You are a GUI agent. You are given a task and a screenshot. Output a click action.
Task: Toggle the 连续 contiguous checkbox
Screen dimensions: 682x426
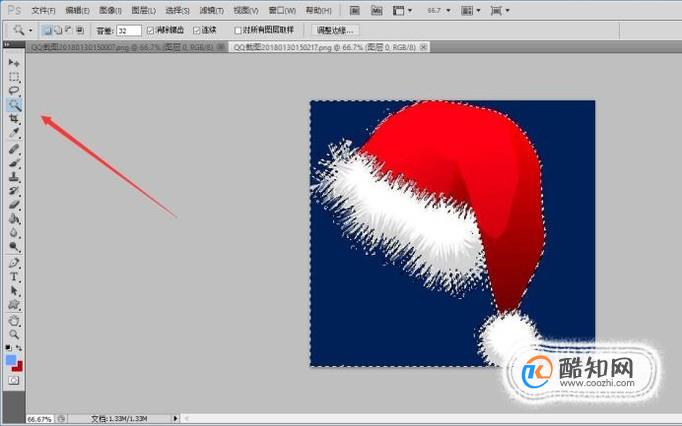click(x=197, y=30)
